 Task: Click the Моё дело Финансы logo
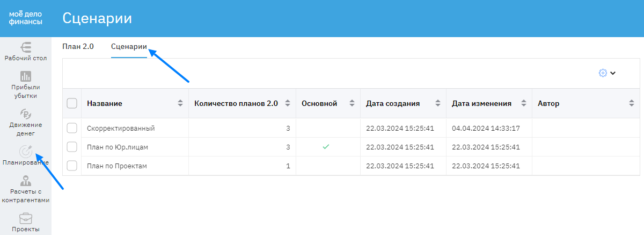(x=26, y=18)
